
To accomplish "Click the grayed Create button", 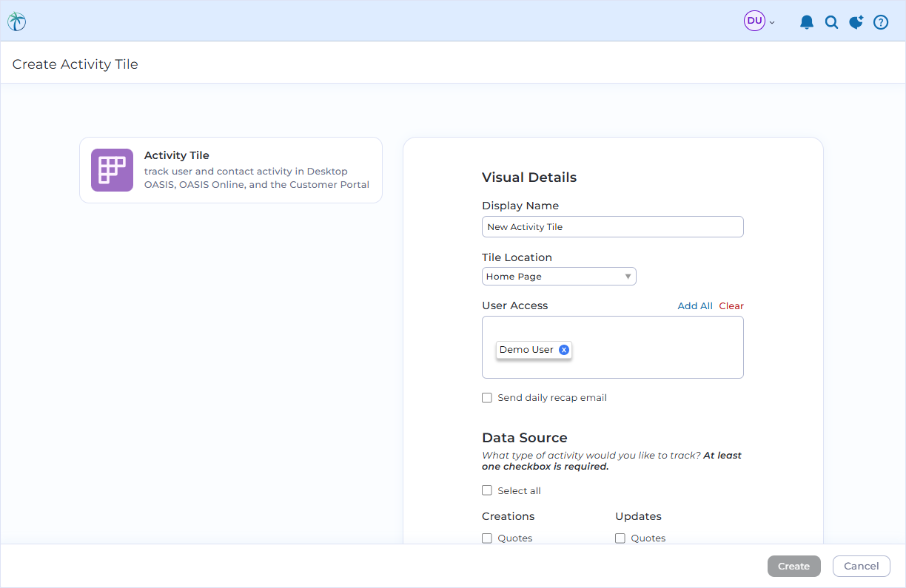I will (793, 566).
